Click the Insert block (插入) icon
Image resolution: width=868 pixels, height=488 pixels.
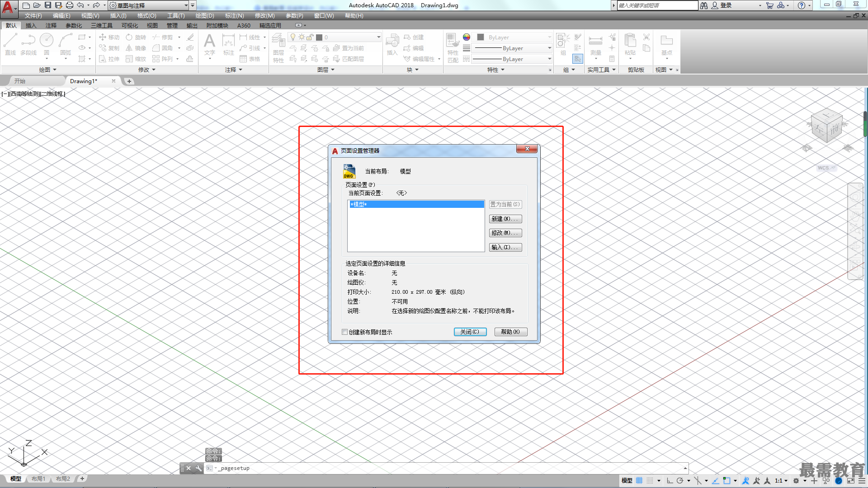tap(392, 45)
